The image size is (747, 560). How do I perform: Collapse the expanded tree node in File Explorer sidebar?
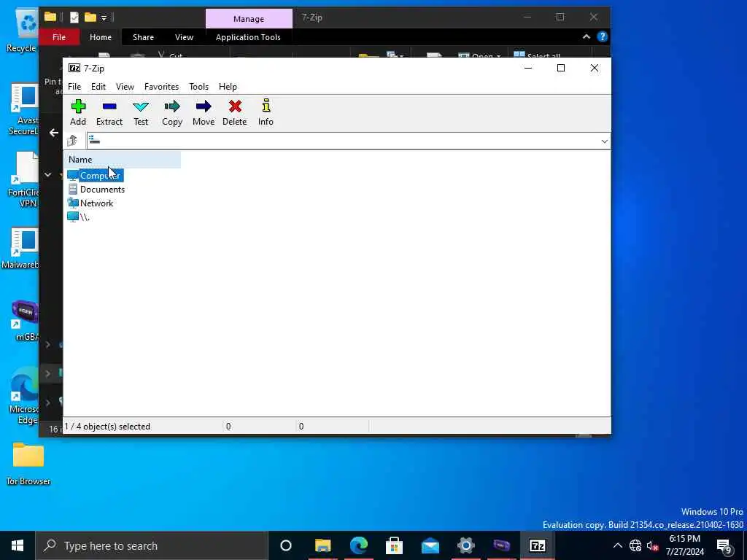click(47, 175)
